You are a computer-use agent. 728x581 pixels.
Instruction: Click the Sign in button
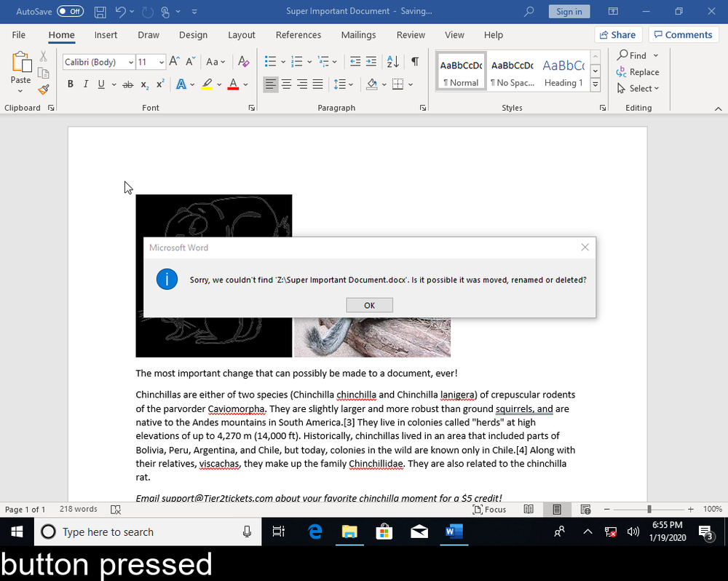point(569,12)
